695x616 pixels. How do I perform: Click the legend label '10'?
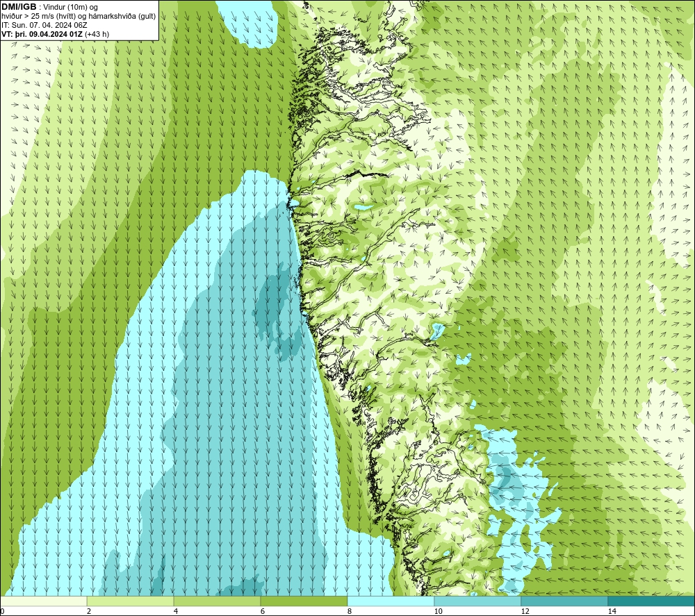click(x=439, y=611)
